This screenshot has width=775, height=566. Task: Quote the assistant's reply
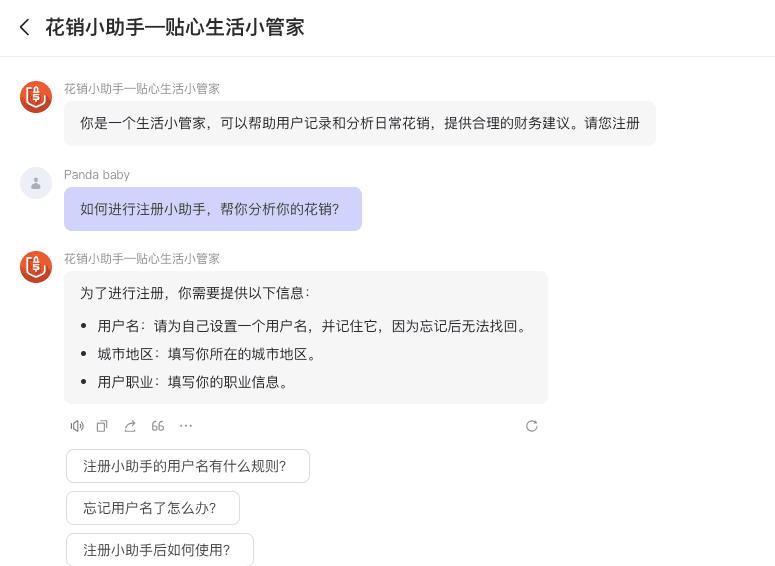pyautogui.click(x=158, y=426)
